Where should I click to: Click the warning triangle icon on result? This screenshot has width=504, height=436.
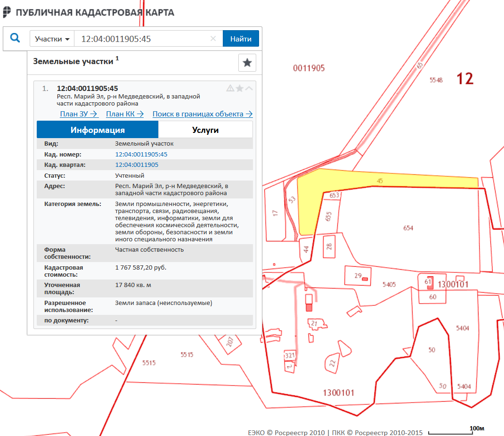pyautogui.click(x=230, y=88)
